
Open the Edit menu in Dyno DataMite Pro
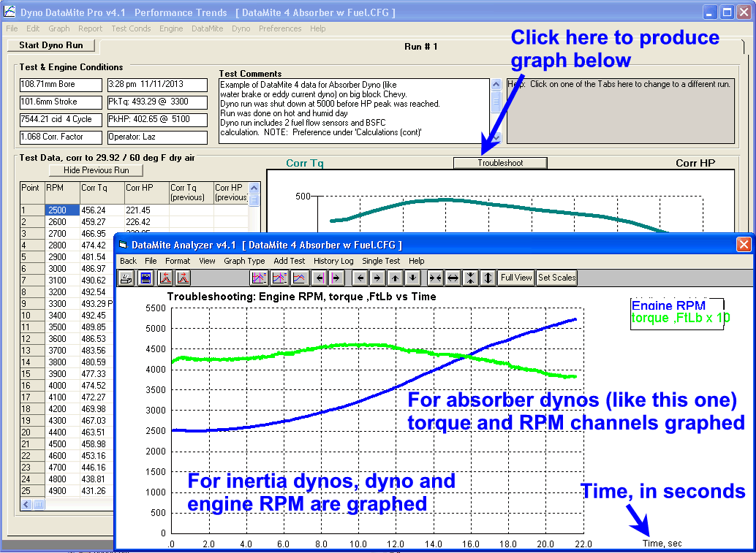(x=33, y=28)
